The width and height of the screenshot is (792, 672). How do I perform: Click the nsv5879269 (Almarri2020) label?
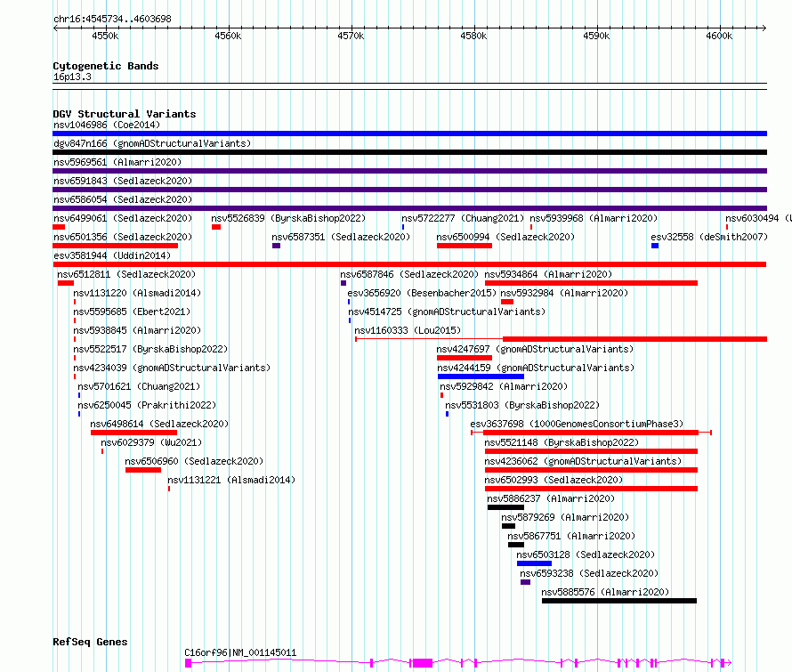click(x=565, y=517)
